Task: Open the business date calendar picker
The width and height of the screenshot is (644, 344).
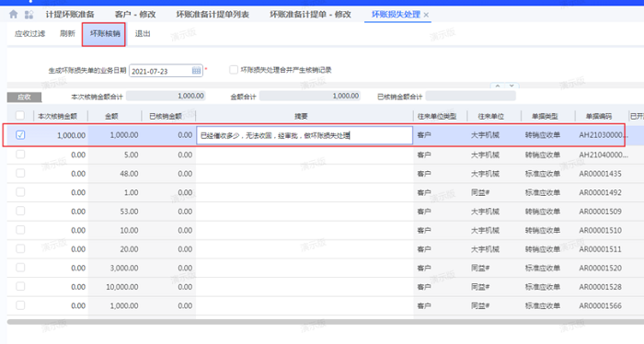Action: (x=196, y=71)
